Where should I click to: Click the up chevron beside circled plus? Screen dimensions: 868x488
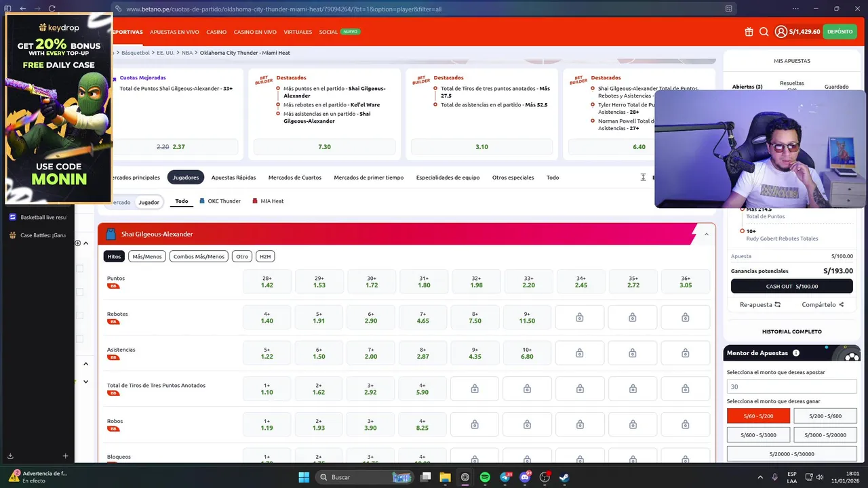tap(86, 243)
